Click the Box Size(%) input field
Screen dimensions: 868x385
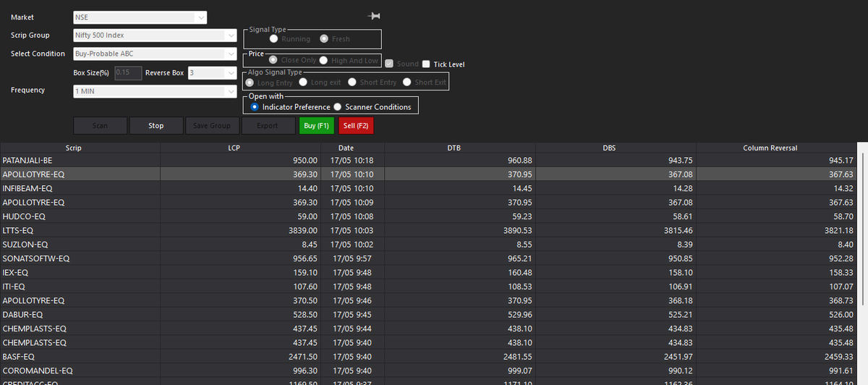[127, 73]
